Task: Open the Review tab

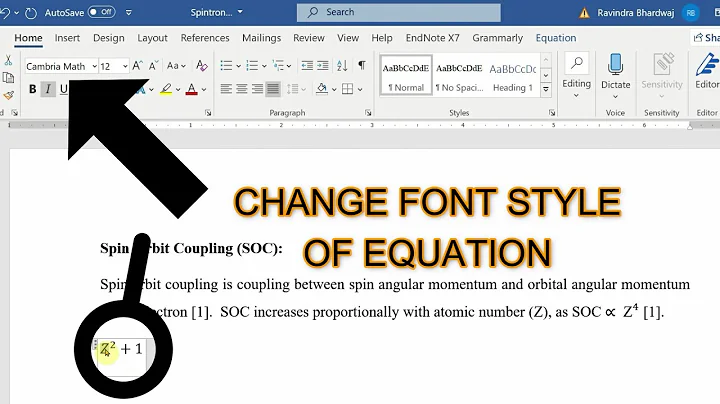Action: click(309, 38)
